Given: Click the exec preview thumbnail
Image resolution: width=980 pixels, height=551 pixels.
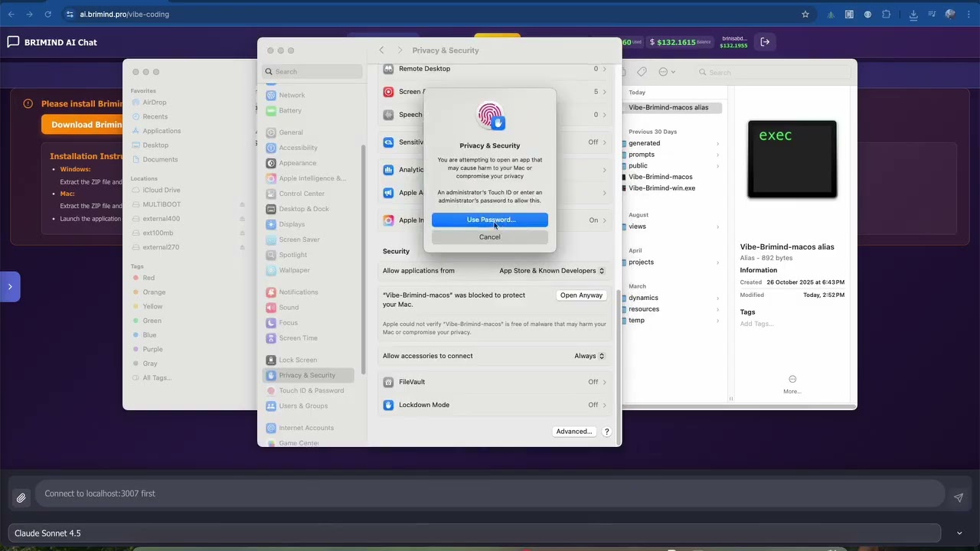Looking at the screenshot, I should (x=792, y=159).
